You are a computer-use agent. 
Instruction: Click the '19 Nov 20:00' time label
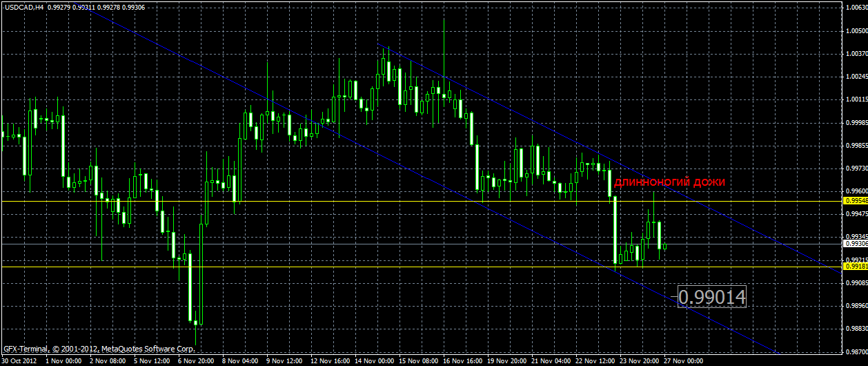coord(506,360)
